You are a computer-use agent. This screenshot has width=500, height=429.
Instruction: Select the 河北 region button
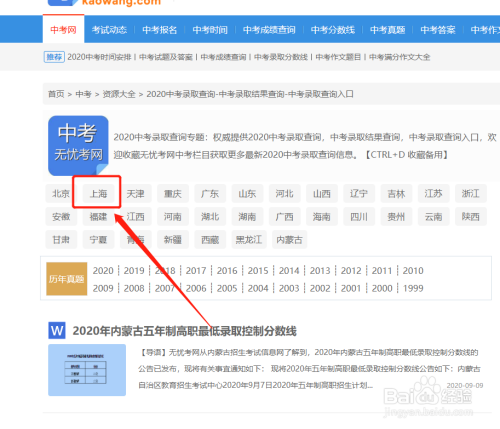coord(284,193)
